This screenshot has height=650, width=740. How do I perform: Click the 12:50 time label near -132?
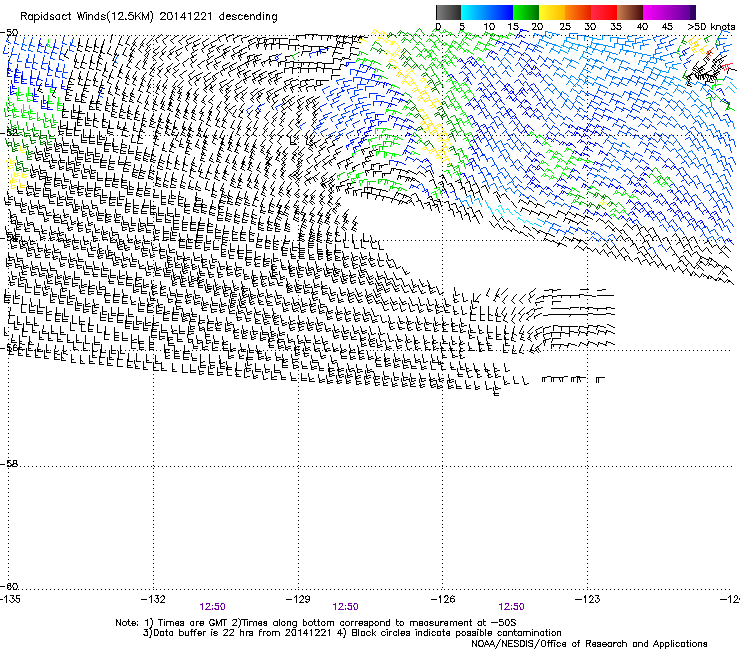[212, 607]
